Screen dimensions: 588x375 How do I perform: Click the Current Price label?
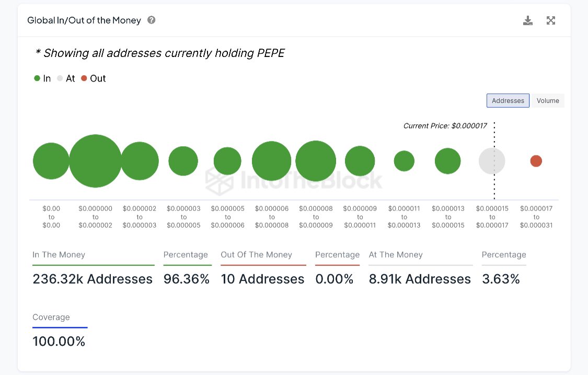pyautogui.click(x=446, y=126)
